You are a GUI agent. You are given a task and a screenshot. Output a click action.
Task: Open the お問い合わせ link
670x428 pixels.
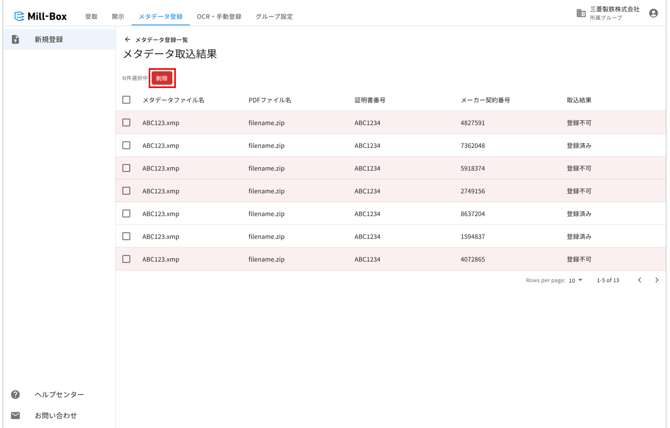[56, 415]
